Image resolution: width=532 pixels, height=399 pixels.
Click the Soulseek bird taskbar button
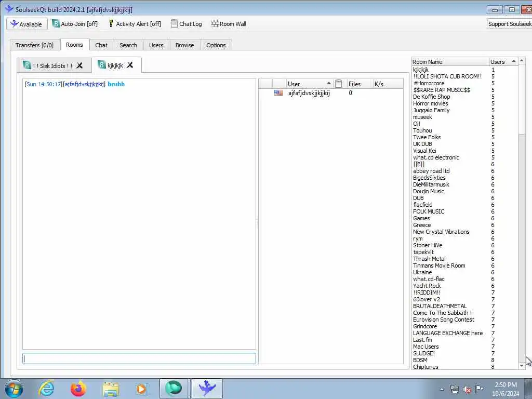tap(207, 389)
